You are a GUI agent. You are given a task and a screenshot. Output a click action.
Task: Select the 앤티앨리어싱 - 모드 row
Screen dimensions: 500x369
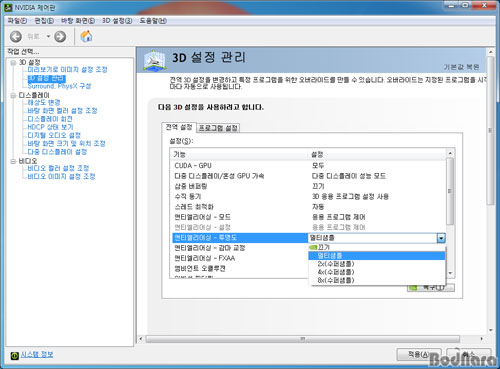[x=309, y=217]
